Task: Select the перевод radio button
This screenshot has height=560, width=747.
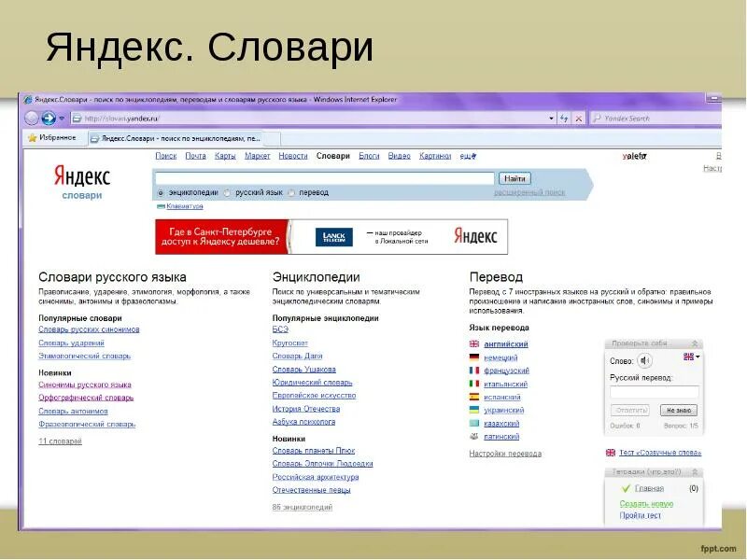Action: click(291, 193)
